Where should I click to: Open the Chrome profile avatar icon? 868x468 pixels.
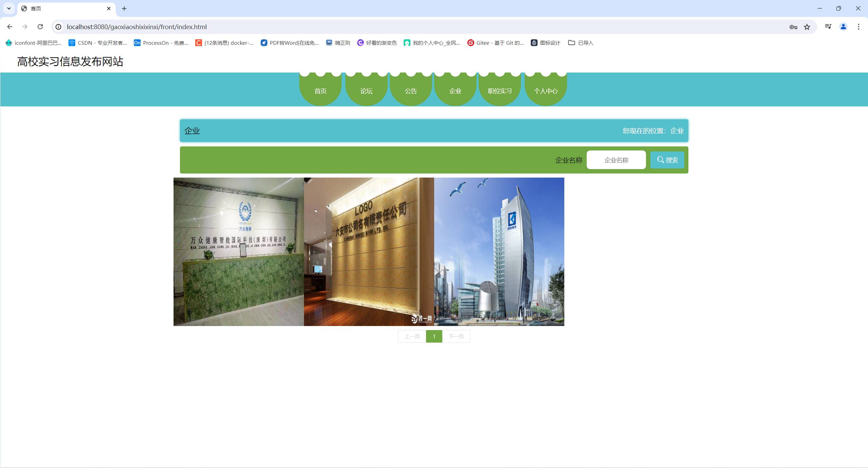point(843,27)
